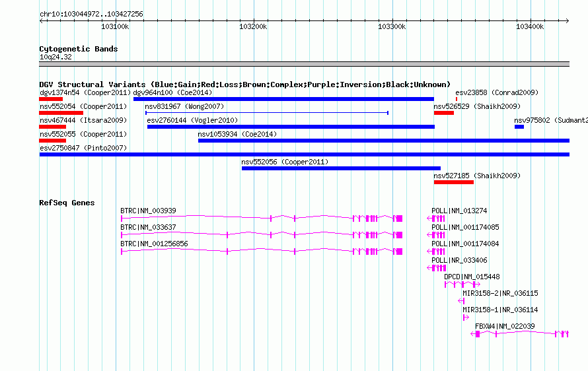Click the MIR3158-2 left-pointing gene glyph
588x371 pixels.
point(461,301)
